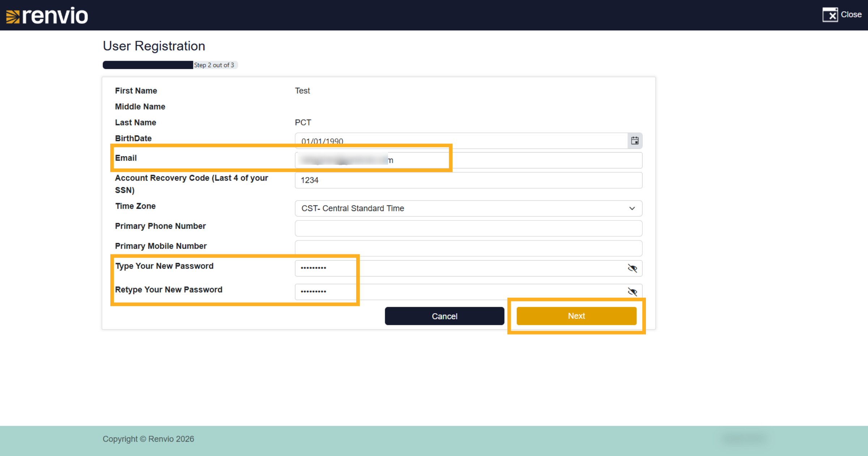Select the 'Step 2 out of 3' text
Viewport: 868px width, 456px height.
[x=214, y=65]
